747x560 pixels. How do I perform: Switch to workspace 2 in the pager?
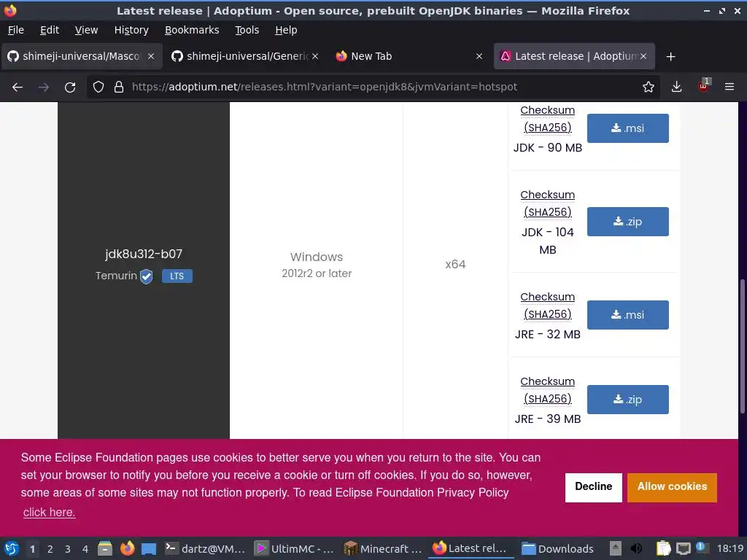point(50,549)
